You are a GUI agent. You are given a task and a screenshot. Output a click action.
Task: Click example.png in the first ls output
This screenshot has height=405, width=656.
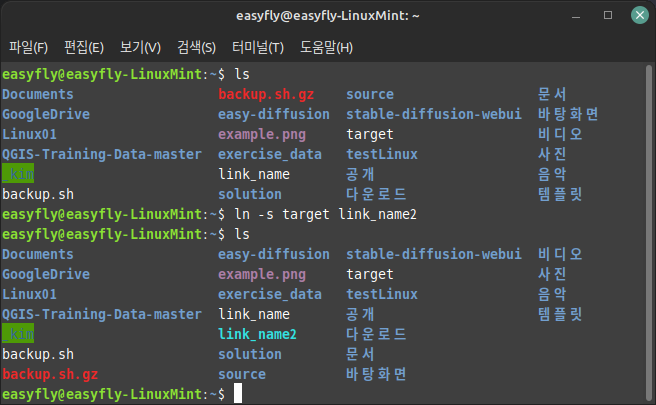pos(262,134)
